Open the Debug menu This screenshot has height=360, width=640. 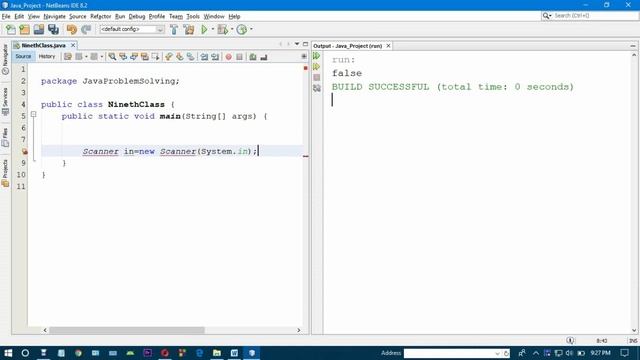(137, 17)
